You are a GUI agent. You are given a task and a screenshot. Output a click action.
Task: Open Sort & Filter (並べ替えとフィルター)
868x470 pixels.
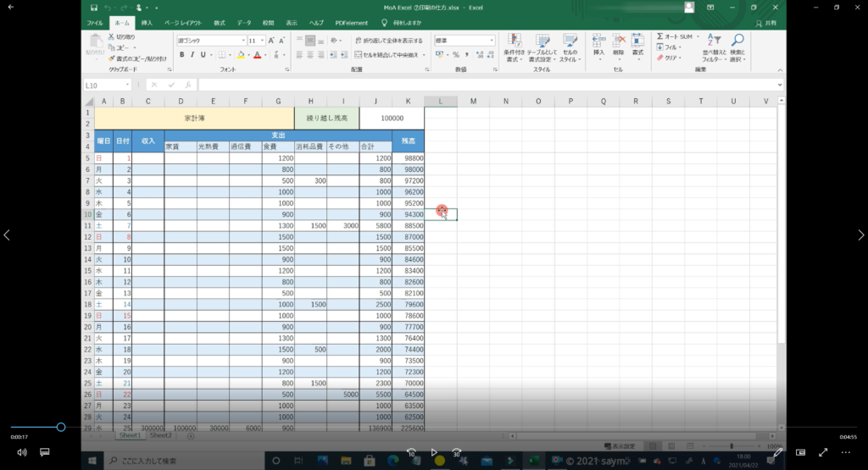click(714, 42)
